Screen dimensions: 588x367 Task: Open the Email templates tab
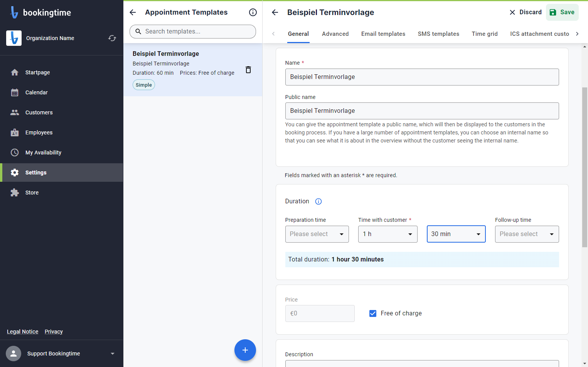coord(383,34)
